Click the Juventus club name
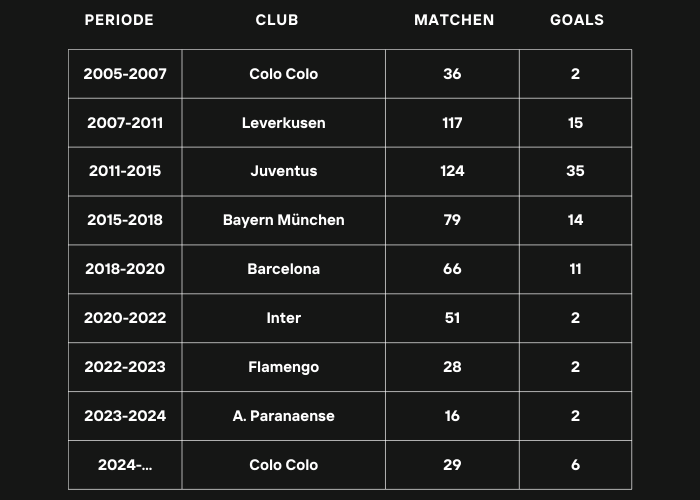The image size is (700, 500). pyautogui.click(x=283, y=171)
